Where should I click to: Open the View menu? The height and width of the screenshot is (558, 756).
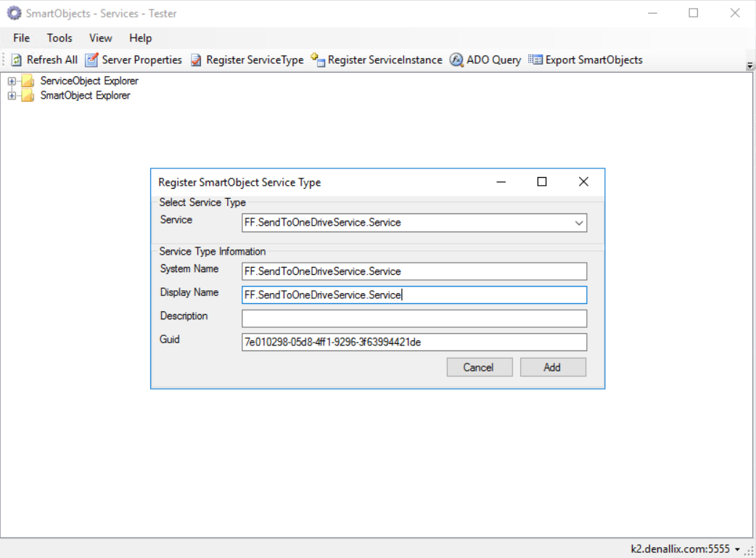pyautogui.click(x=100, y=38)
